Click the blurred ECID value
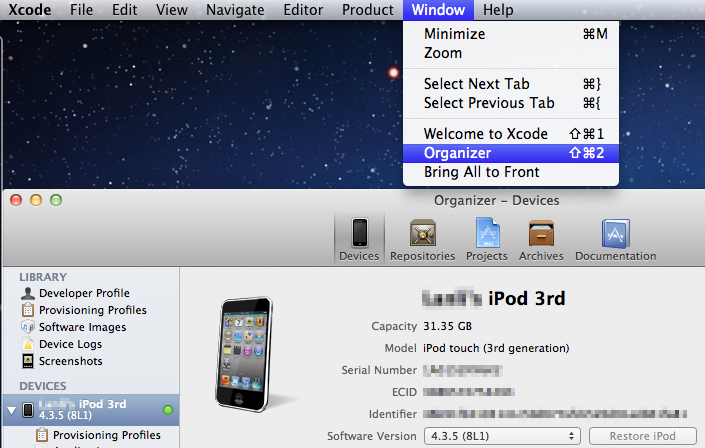Screen dimensions: 705x448 point(469,392)
